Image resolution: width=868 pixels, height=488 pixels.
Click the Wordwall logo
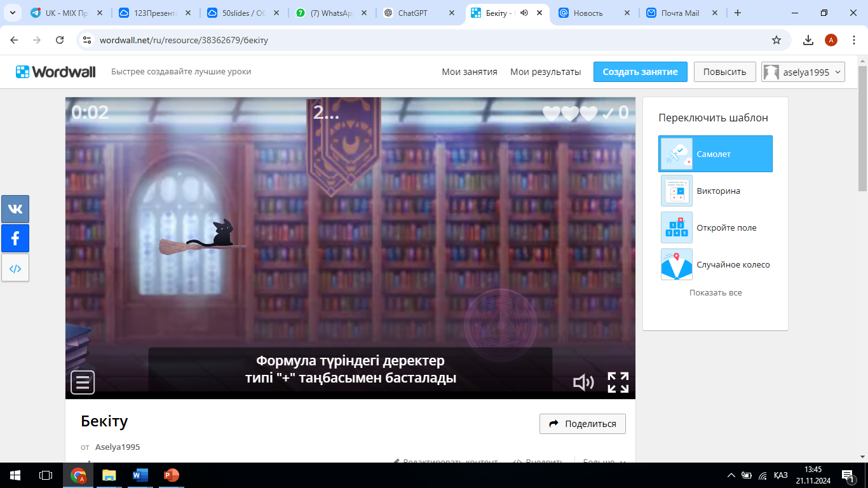(56, 72)
